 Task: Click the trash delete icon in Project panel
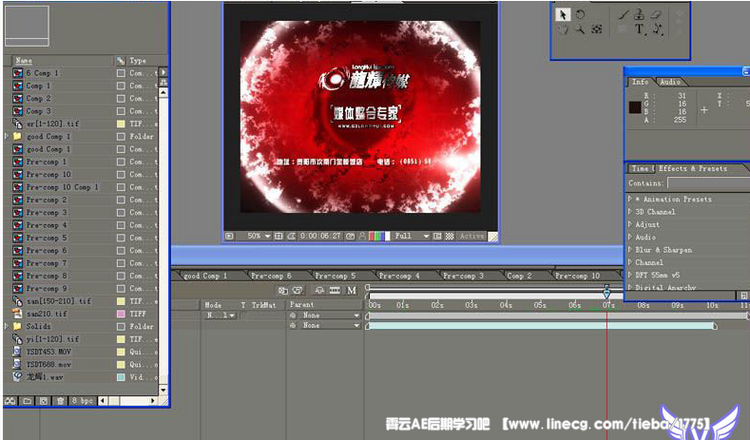[60, 401]
